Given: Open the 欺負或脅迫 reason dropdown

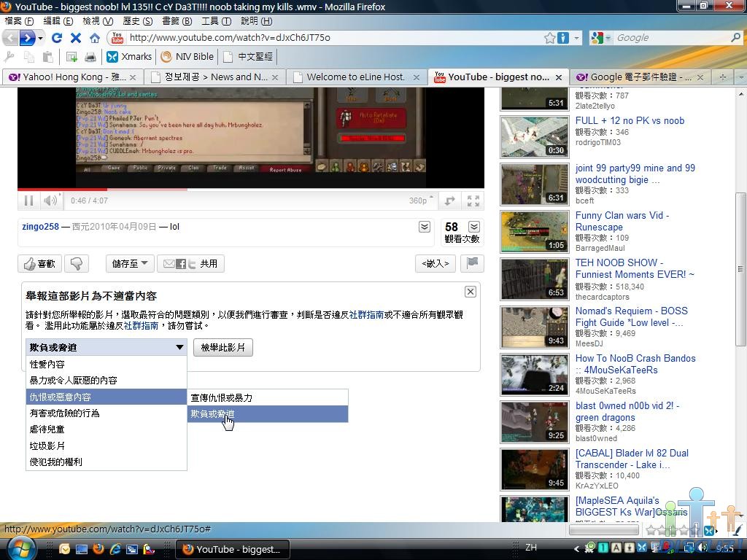Looking at the screenshot, I should pyautogui.click(x=107, y=347).
